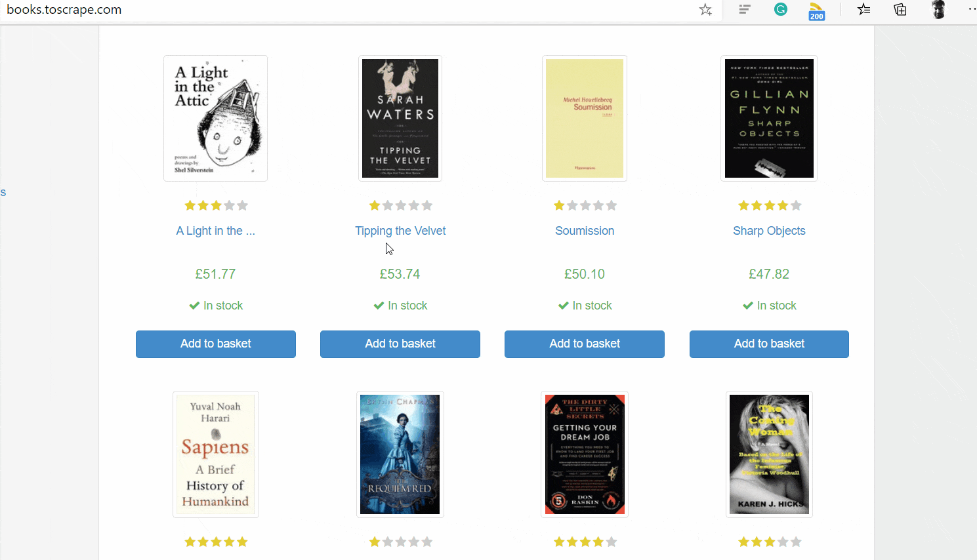
Task: Click the green Grammarly extension icon
Action: 780,9
